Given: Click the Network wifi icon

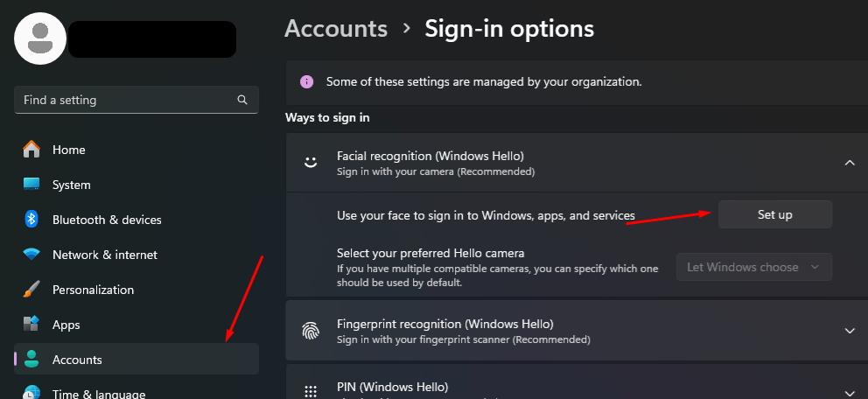Looking at the screenshot, I should point(31,255).
